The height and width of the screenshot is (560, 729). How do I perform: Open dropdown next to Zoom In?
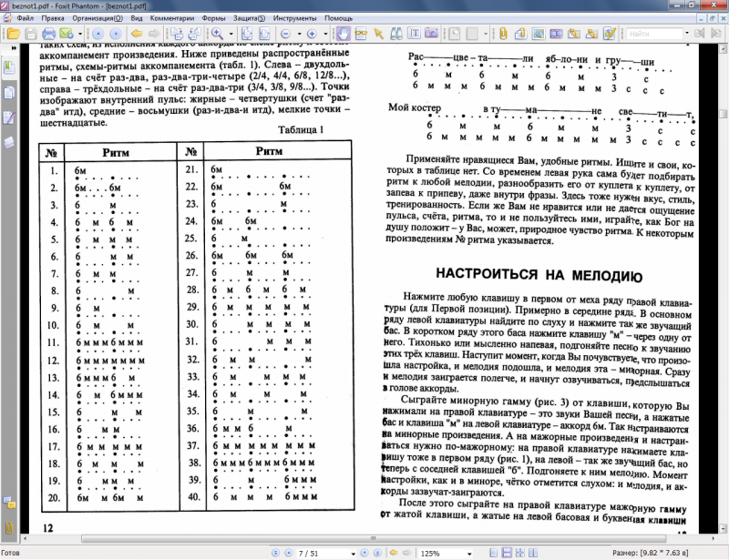click(x=325, y=34)
